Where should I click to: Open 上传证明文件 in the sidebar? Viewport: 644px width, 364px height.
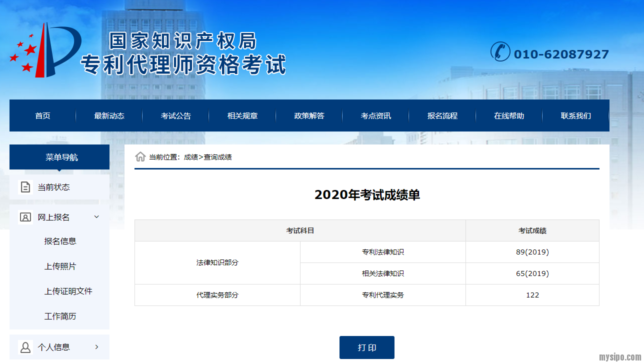(68, 291)
